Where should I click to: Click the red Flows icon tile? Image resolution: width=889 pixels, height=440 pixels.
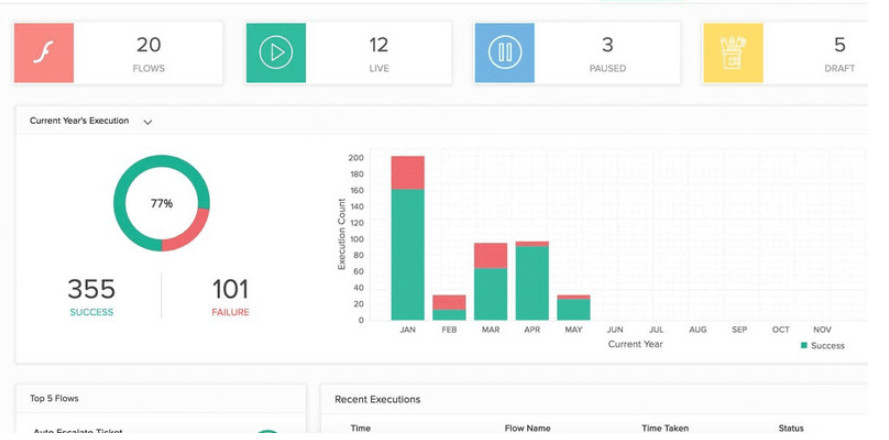point(43,52)
